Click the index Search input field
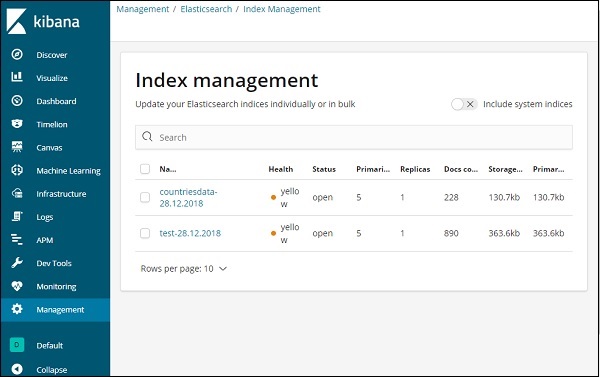Screen dimensions: 600x377 click(x=354, y=137)
